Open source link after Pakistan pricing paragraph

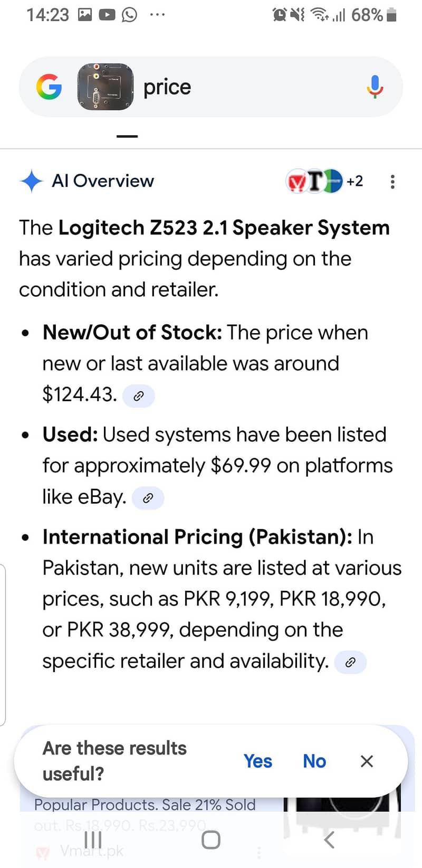(350, 662)
